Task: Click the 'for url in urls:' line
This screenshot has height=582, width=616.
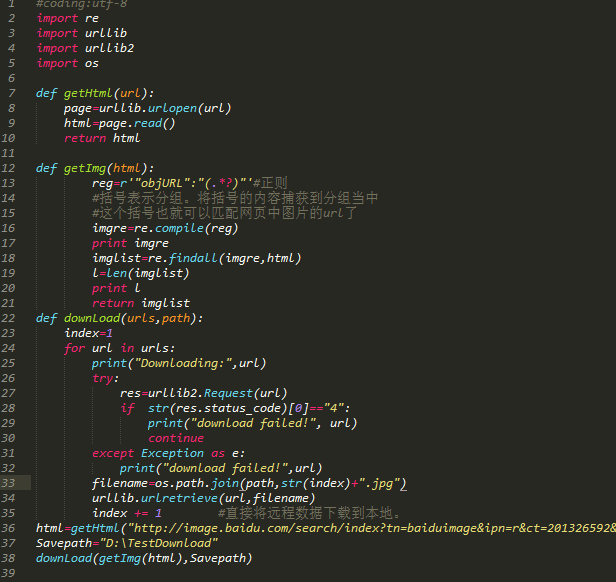Action: [119, 348]
